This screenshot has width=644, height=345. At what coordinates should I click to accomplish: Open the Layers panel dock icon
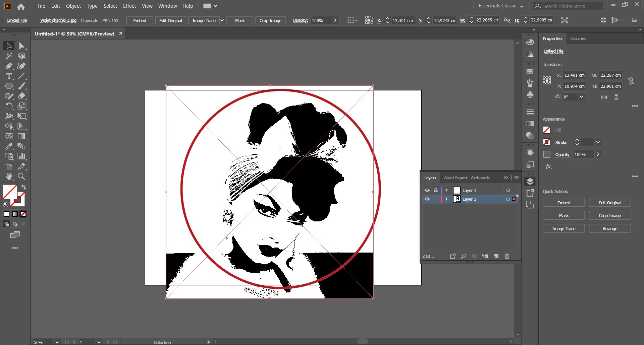(530, 182)
